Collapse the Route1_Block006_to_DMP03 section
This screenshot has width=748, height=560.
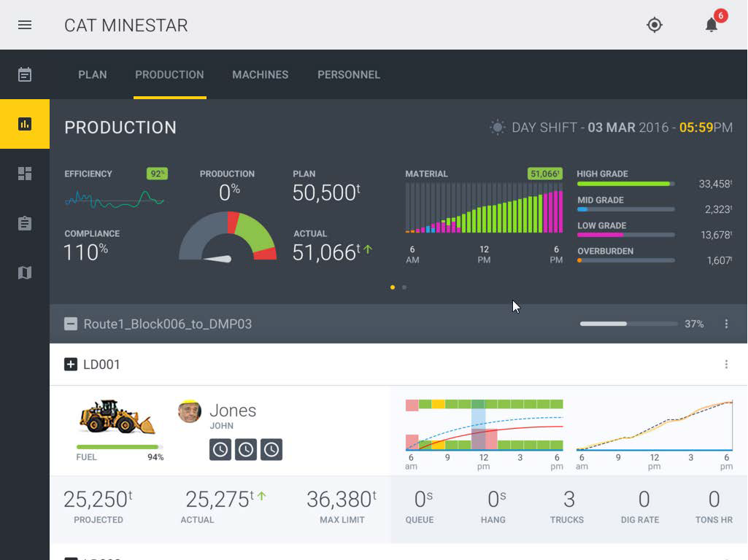click(x=71, y=324)
